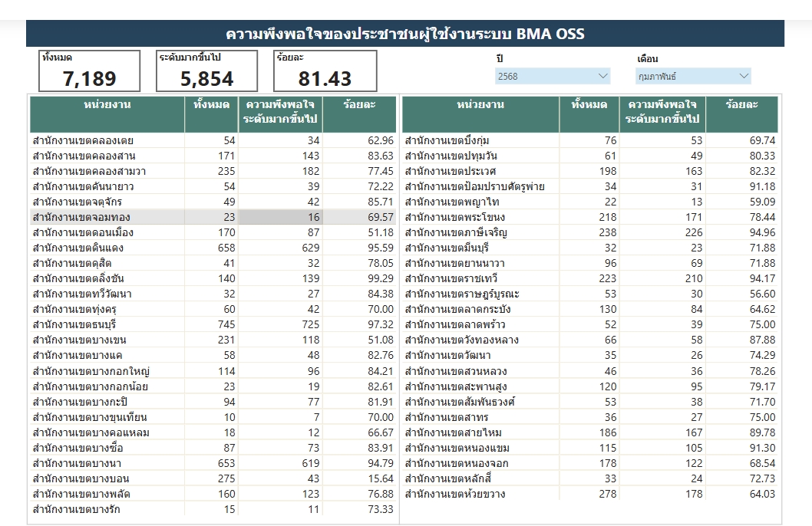Select row สำนักงานเขตบางคอแหลม

[x=213, y=432]
